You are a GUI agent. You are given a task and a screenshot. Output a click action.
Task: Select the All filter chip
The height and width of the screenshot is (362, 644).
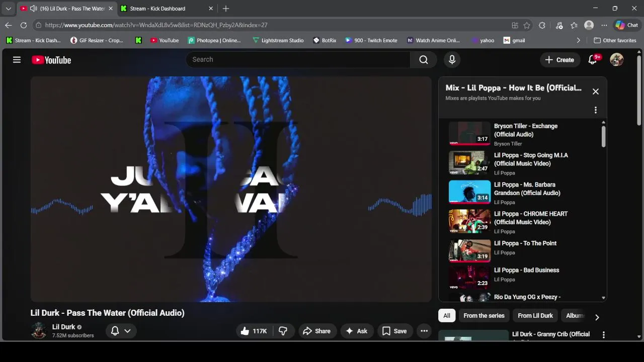pos(446,316)
